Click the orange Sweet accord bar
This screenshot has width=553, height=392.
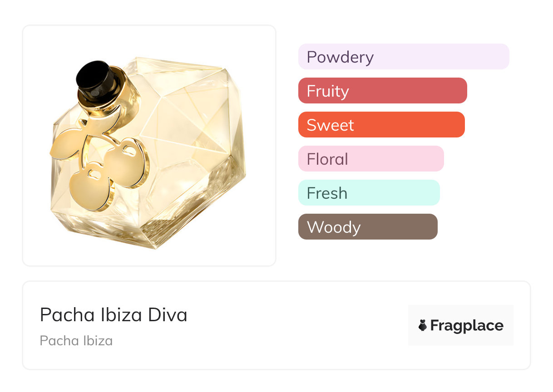[x=381, y=125]
